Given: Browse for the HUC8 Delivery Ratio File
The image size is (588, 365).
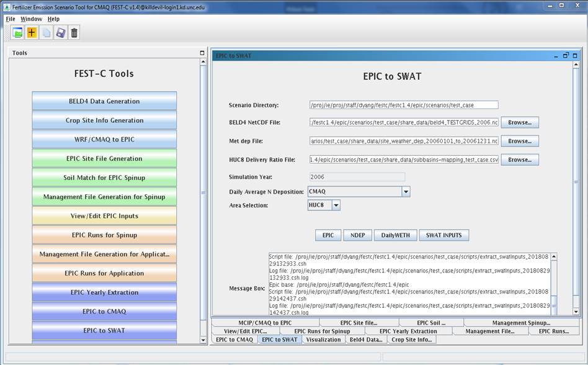Looking at the screenshot, I should 520,160.
